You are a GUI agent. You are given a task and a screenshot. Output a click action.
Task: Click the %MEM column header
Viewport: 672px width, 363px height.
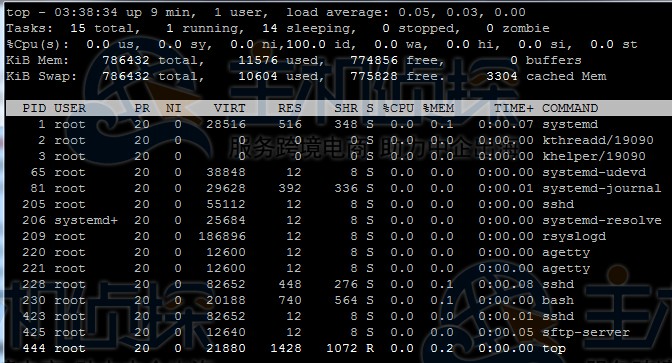pos(438,108)
